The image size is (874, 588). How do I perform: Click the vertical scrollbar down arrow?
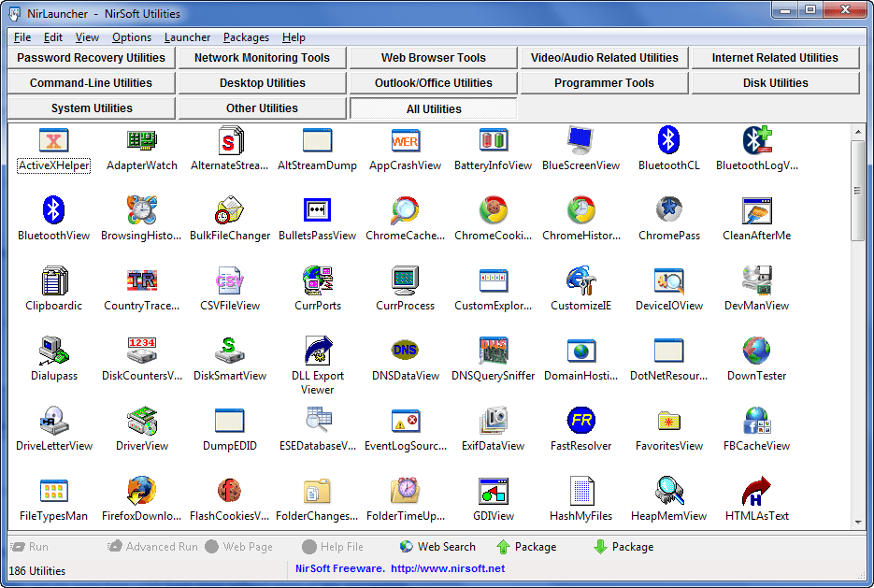(x=858, y=523)
